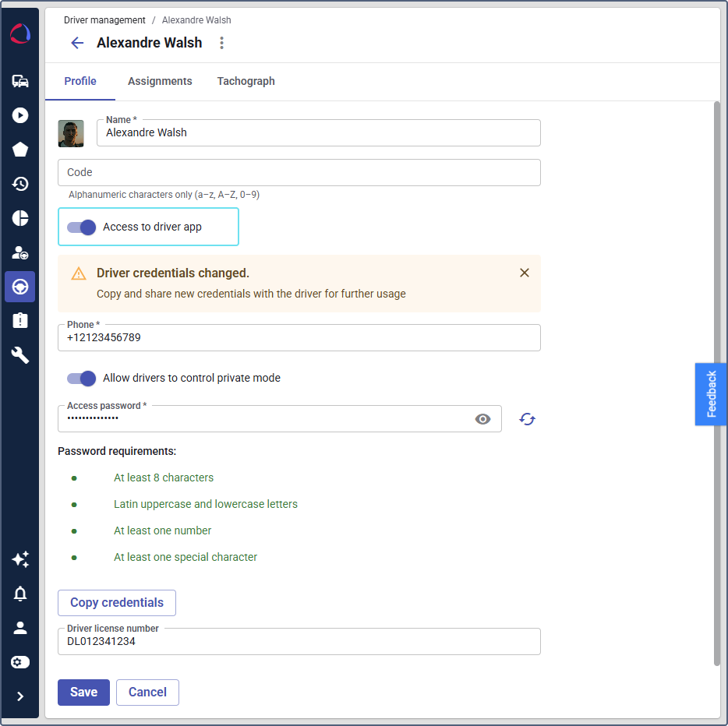Click the sparkle AI assistant icon

20,559
